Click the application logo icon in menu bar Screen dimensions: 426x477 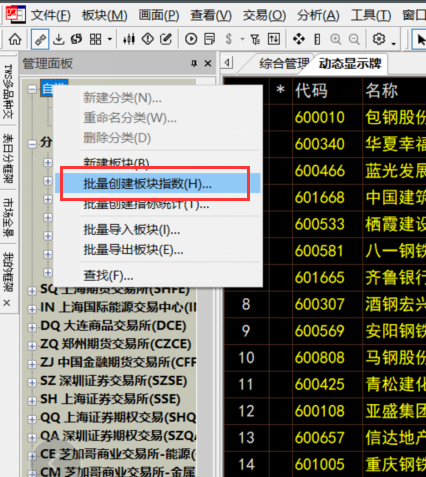pyautogui.click(x=16, y=14)
